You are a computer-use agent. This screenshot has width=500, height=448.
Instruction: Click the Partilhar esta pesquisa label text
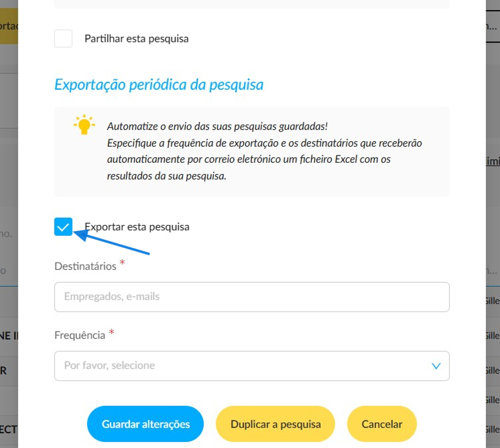[x=137, y=39]
